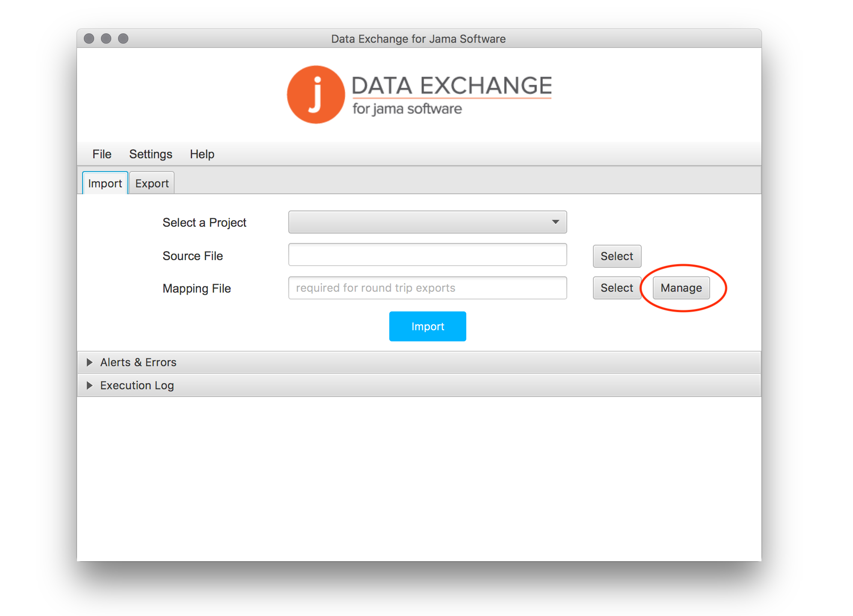Viewport: 853px width, 616px height.
Task: Maximize the Data Exchange window
Action: (x=123, y=38)
